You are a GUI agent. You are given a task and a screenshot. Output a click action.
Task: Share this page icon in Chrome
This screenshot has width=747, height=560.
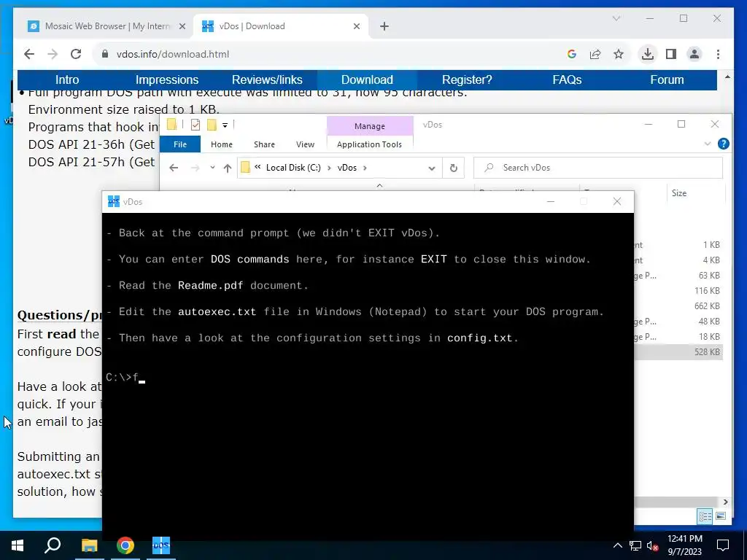pyautogui.click(x=595, y=54)
